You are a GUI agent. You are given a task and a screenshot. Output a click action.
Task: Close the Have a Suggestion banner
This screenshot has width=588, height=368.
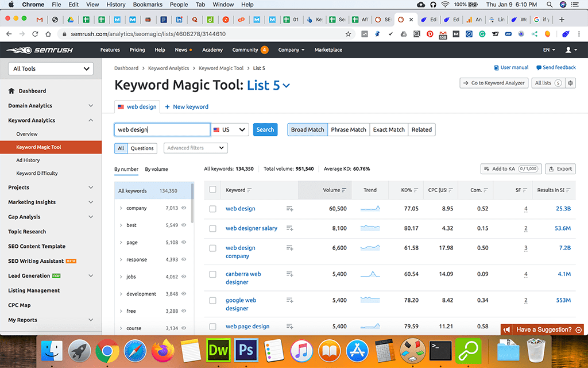(x=579, y=329)
